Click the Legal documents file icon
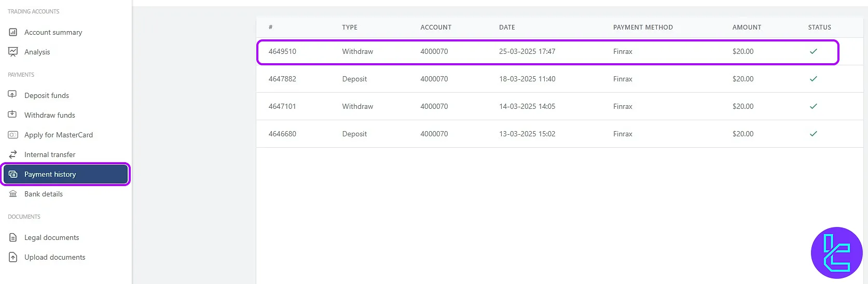The height and width of the screenshot is (284, 868). coord(13,237)
